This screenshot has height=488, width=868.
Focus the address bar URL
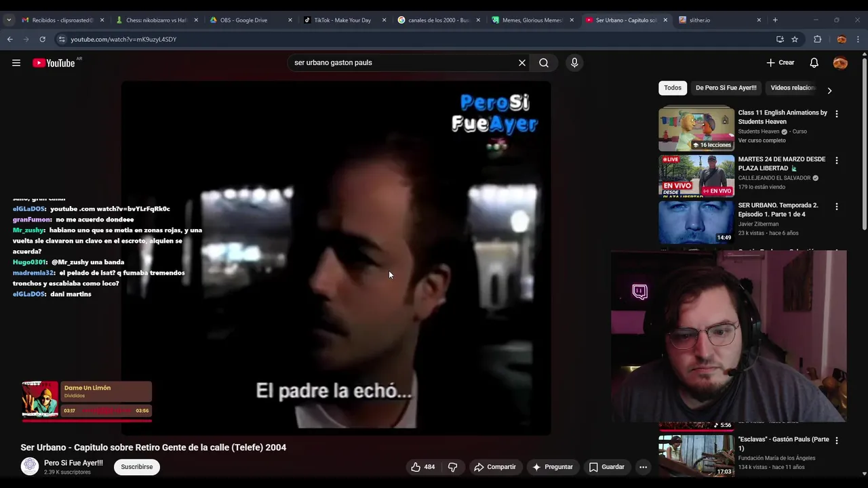click(x=123, y=39)
